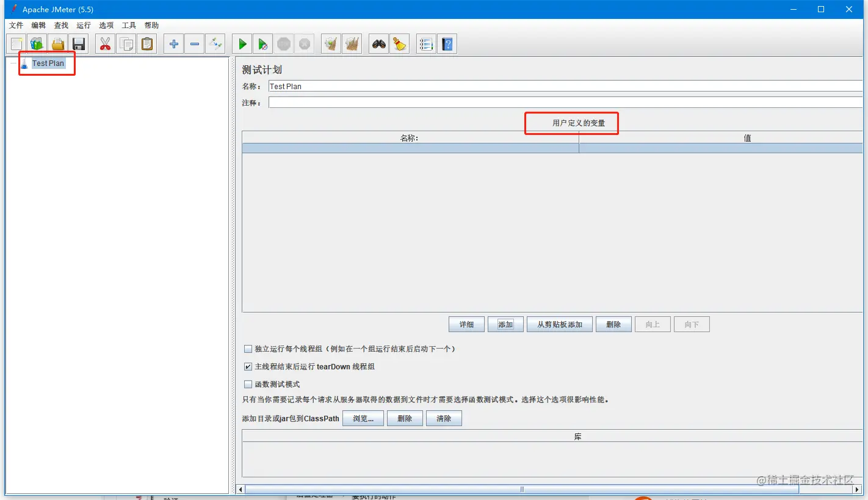Click the 详细 button
The width and height of the screenshot is (868, 500).
pos(467,324)
